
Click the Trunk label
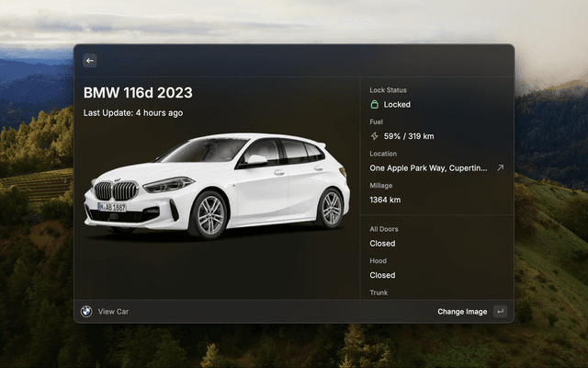[379, 293]
